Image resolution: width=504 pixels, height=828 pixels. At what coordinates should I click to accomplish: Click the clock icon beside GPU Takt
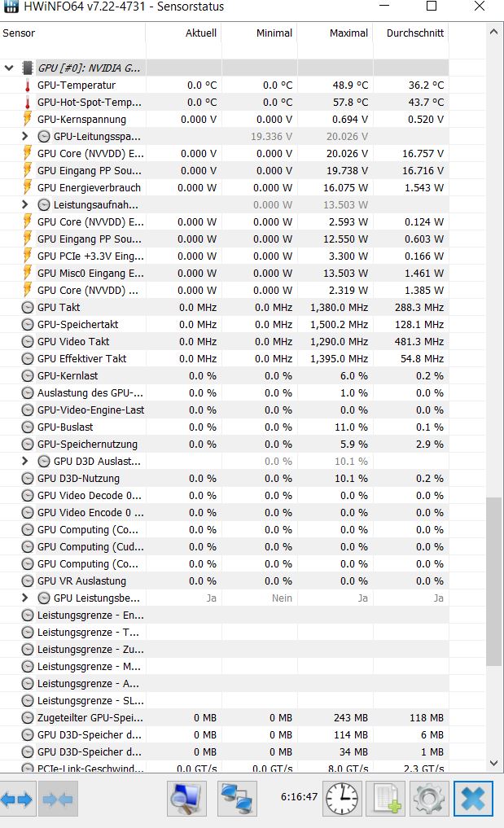coord(28,307)
